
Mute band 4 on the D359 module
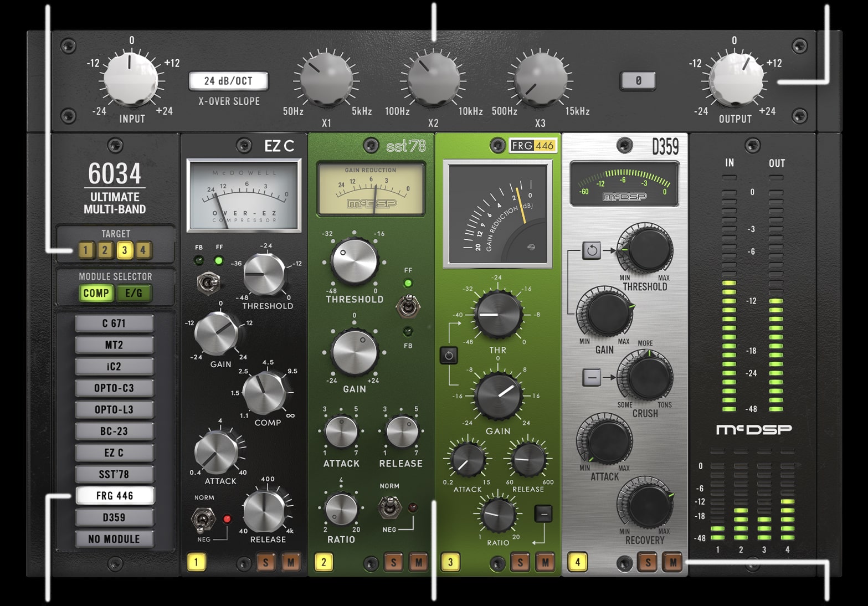click(x=673, y=563)
